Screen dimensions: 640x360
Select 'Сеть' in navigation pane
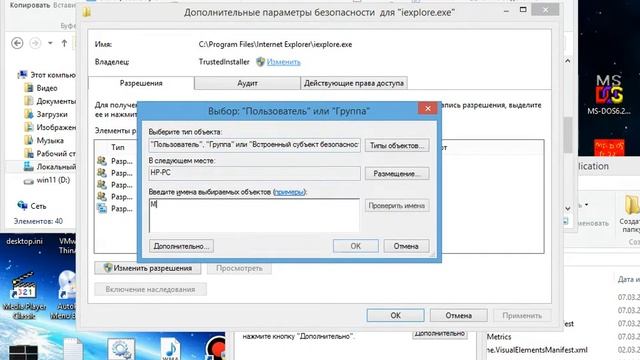(x=32, y=206)
